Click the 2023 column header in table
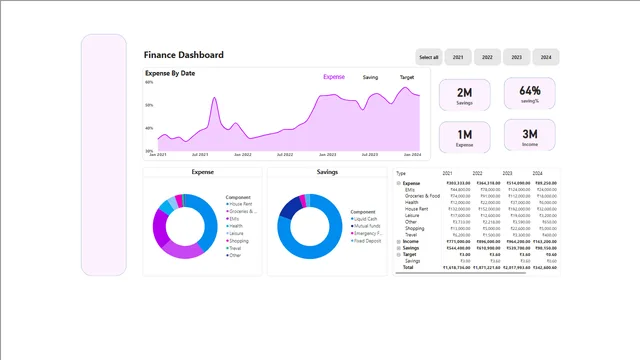The width and height of the screenshot is (640, 360). click(x=507, y=173)
